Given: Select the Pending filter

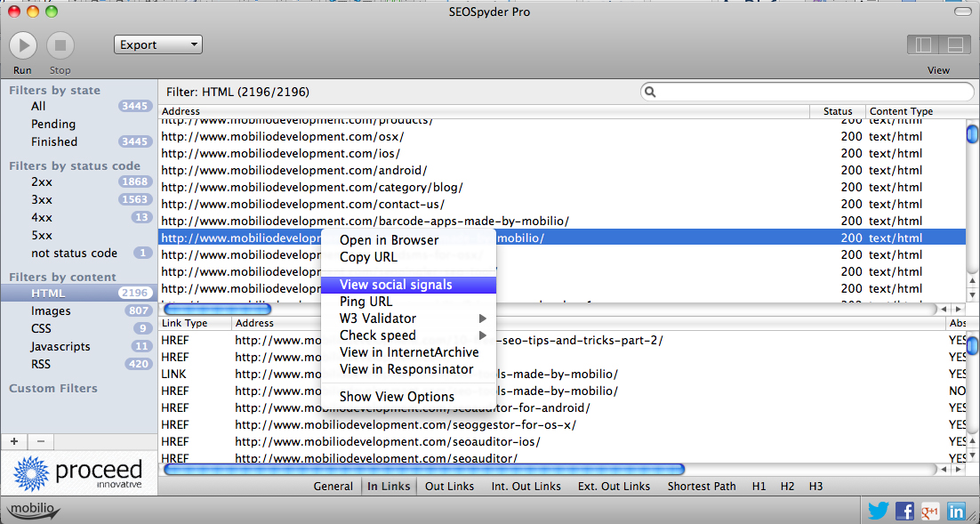Looking at the screenshot, I should click(x=79, y=124).
